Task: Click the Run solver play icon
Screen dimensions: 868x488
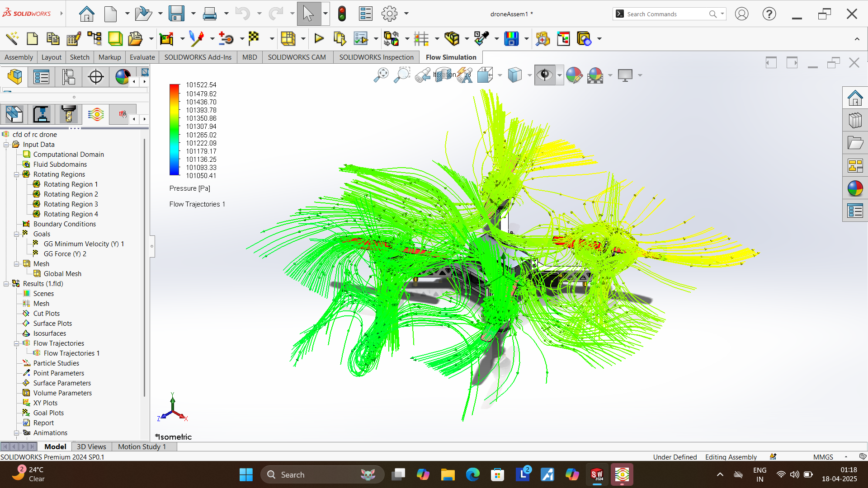Action: point(319,38)
